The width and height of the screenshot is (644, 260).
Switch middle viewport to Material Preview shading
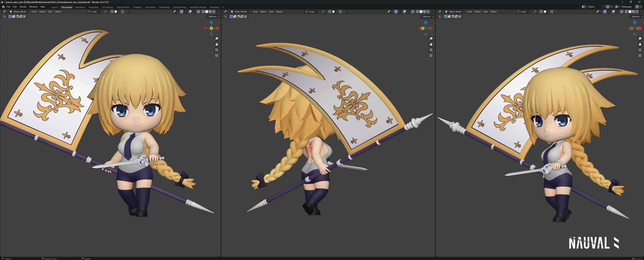425,11
